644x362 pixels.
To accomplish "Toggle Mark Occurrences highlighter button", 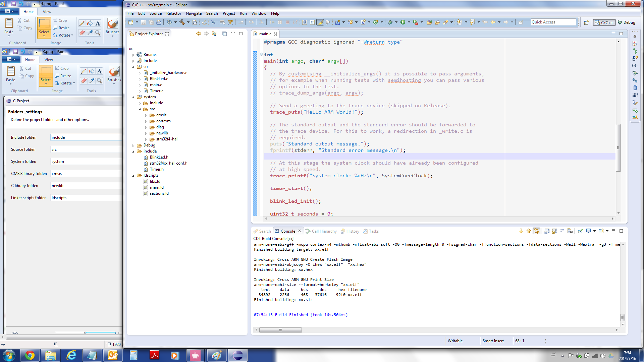I will [x=320, y=22].
